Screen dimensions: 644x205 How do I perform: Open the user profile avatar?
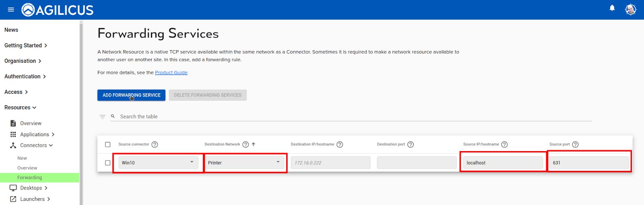(630, 10)
